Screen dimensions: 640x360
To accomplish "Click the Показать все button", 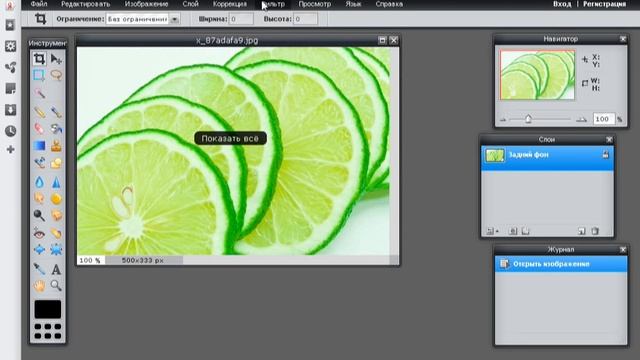I will 230,138.
